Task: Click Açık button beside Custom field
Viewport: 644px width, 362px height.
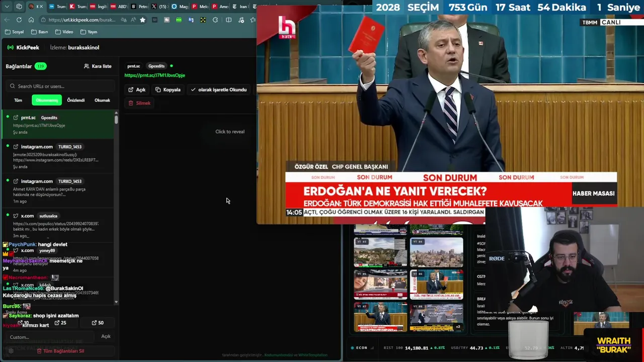Action: [x=106, y=336]
